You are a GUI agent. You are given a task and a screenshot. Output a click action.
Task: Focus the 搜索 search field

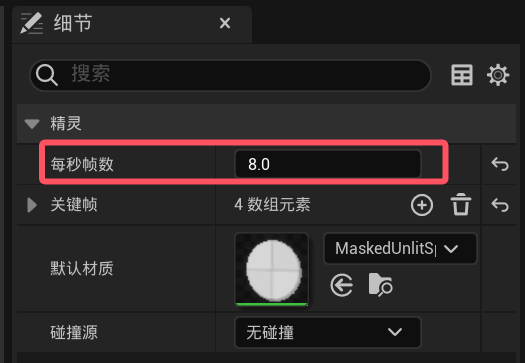pyautogui.click(x=230, y=75)
